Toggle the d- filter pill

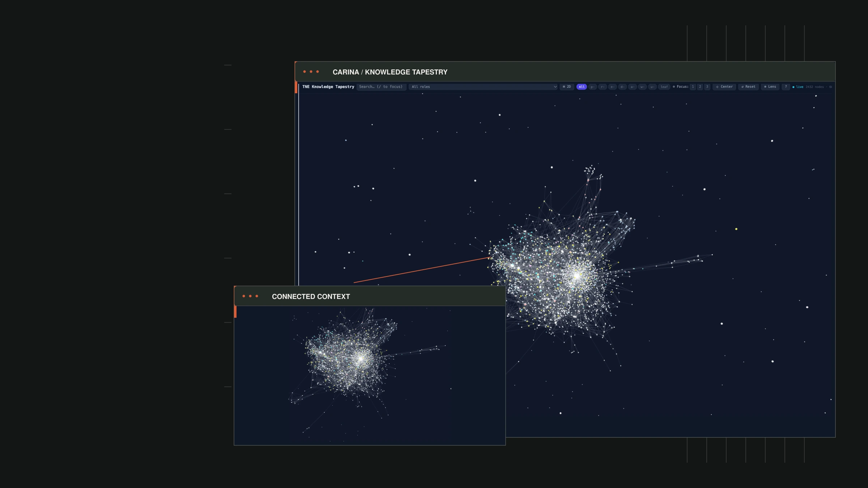pos(622,87)
